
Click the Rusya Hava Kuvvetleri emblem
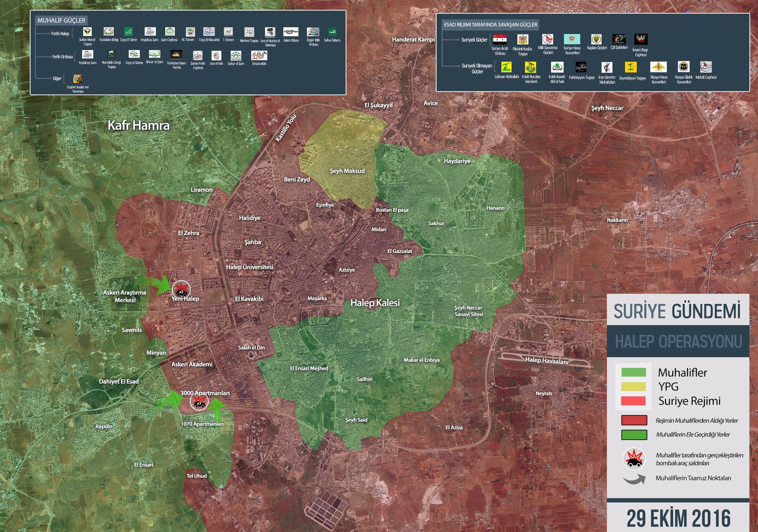click(658, 67)
